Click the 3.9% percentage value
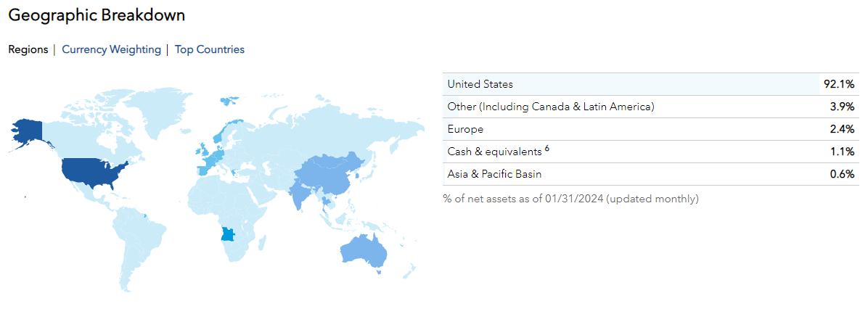 (842, 107)
